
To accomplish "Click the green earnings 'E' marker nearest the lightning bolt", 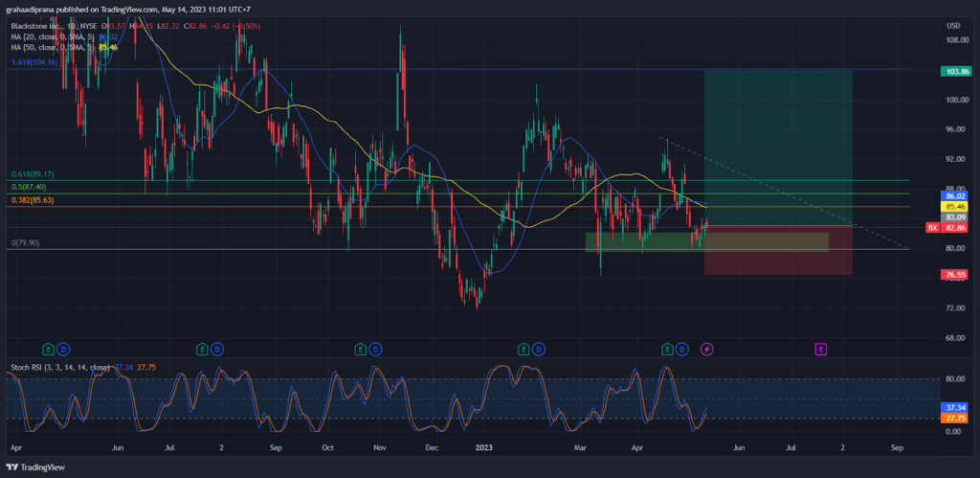I will pos(667,349).
